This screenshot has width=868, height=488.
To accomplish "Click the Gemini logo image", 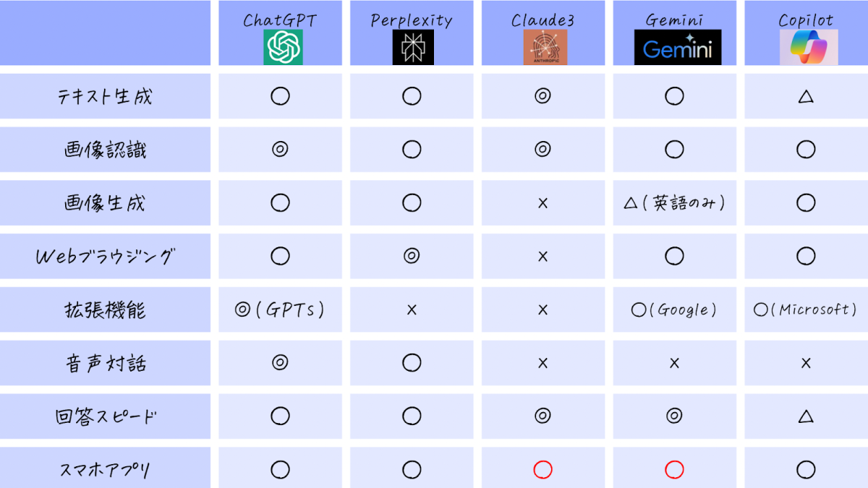I will (x=678, y=48).
